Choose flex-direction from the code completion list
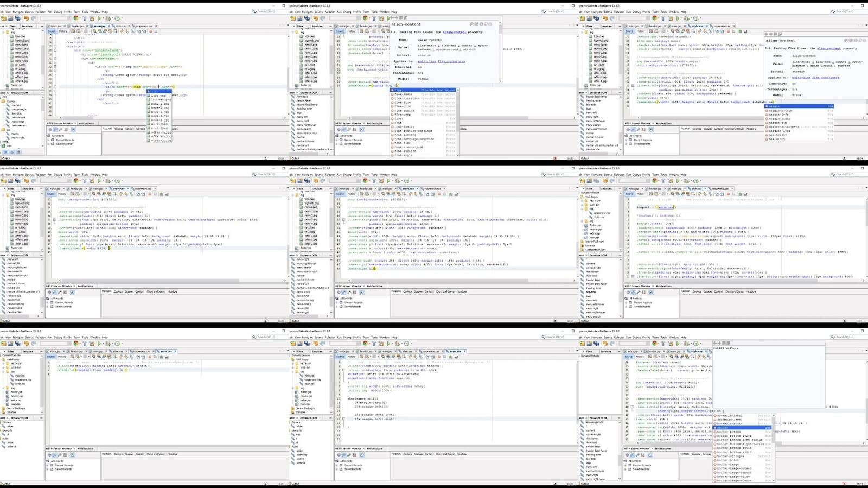Screen dimensions: 868x488 click(407, 98)
